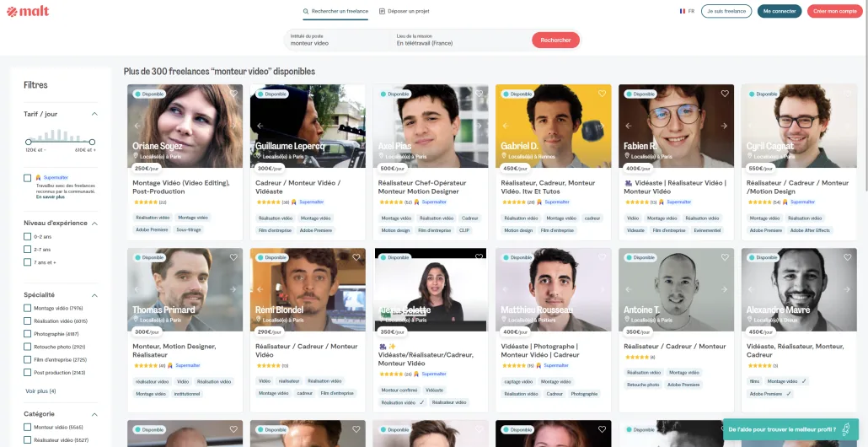
Task: Open Déposer un projet tab
Action: (x=405, y=11)
